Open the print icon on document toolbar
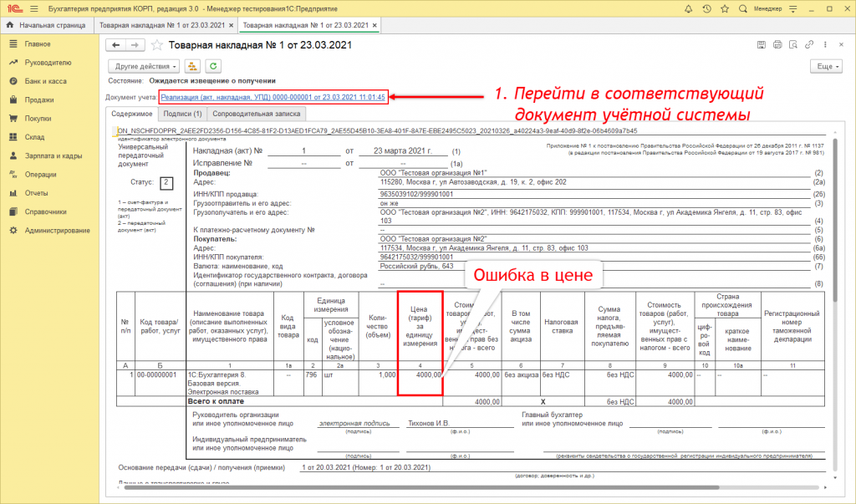 pyautogui.click(x=777, y=45)
